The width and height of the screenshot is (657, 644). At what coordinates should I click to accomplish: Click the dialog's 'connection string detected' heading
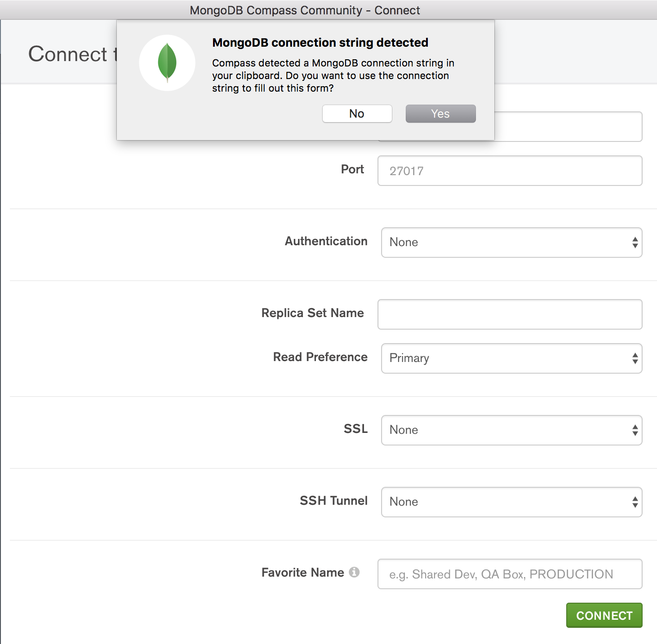tap(320, 43)
